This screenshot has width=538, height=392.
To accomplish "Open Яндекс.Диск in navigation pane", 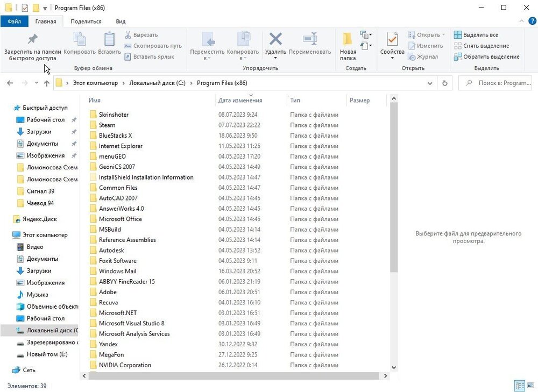I will point(39,219).
